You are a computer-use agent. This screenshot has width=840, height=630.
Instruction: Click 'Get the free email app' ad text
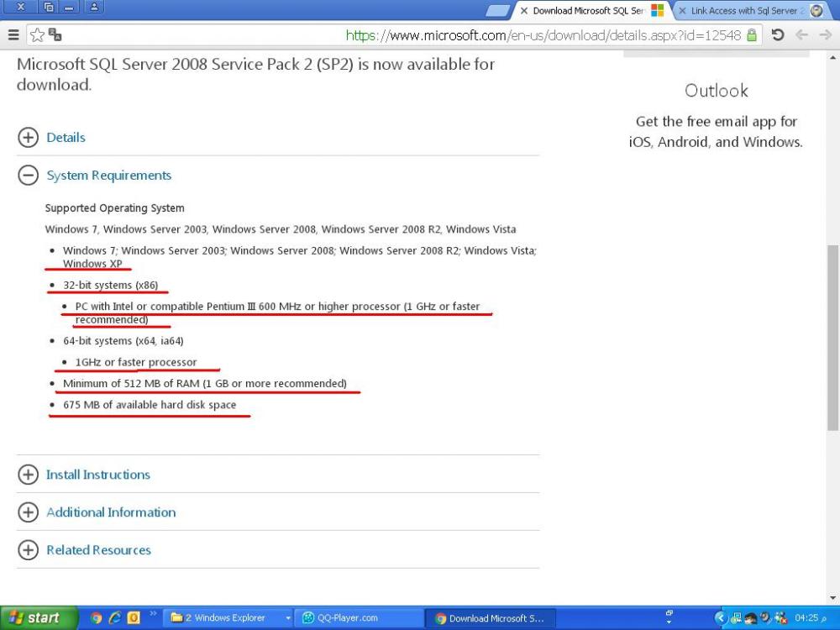click(x=717, y=132)
